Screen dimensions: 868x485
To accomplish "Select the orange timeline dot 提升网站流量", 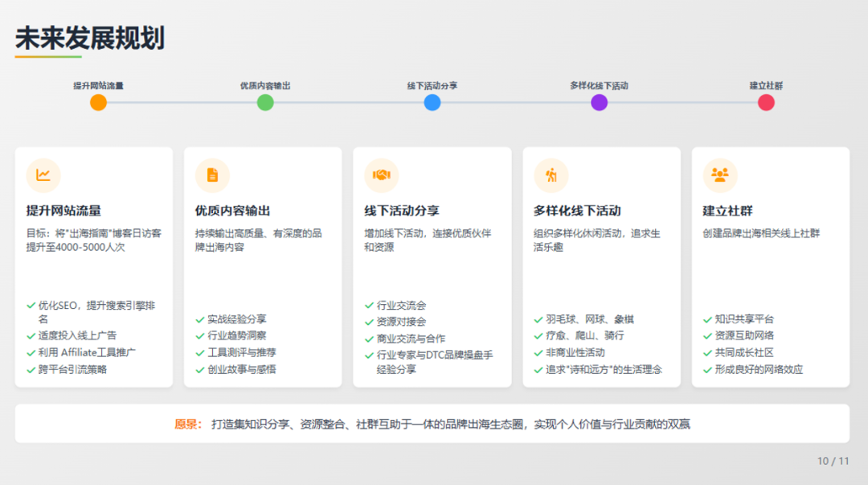I will click(x=99, y=102).
